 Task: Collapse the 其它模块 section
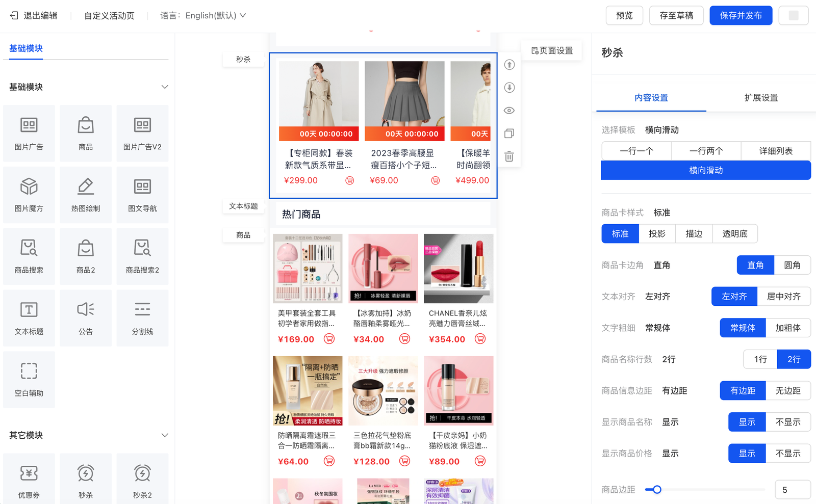tap(165, 435)
